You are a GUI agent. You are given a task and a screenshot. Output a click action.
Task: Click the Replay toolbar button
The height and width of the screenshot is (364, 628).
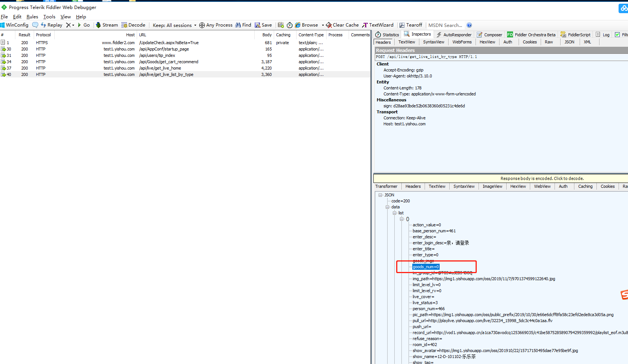(x=52, y=25)
